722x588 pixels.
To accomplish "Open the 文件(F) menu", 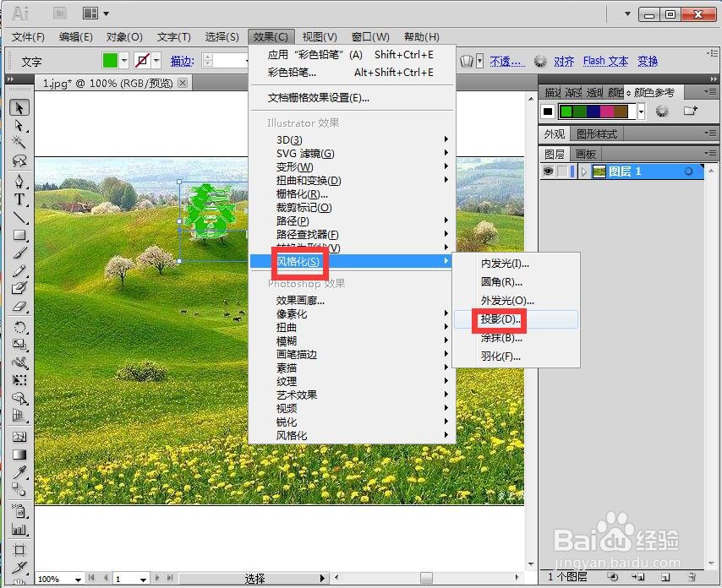I will [28, 37].
